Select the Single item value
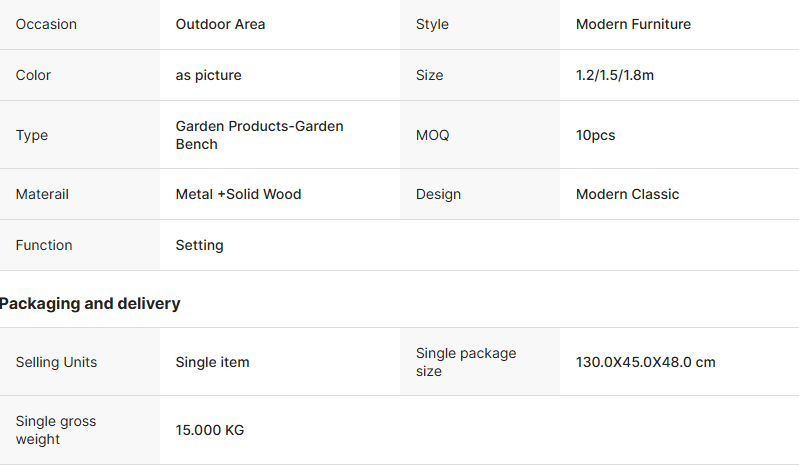The width and height of the screenshot is (799, 466). click(212, 362)
